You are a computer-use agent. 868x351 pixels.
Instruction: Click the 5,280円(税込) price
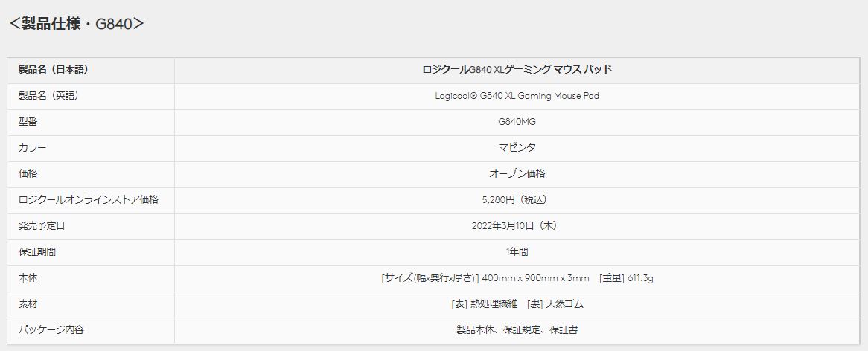pos(517,199)
